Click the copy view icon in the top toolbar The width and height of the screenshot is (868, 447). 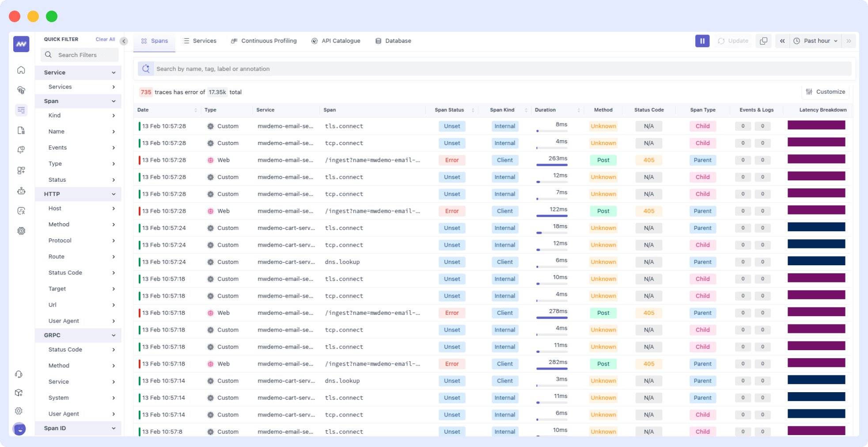coord(764,41)
